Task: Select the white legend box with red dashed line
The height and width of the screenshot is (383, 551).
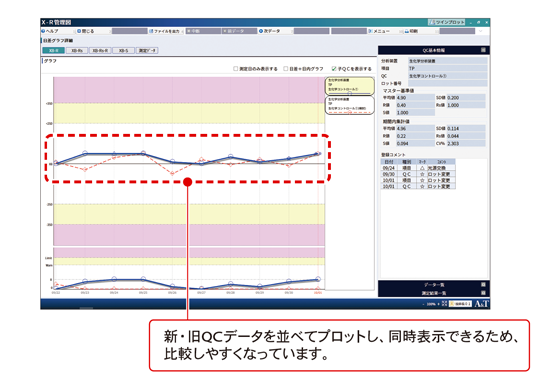Action: point(349,105)
